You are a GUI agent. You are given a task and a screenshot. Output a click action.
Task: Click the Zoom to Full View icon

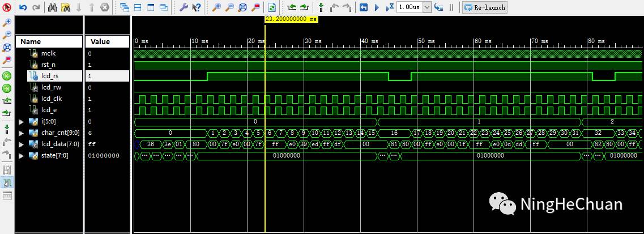[242, 7]
